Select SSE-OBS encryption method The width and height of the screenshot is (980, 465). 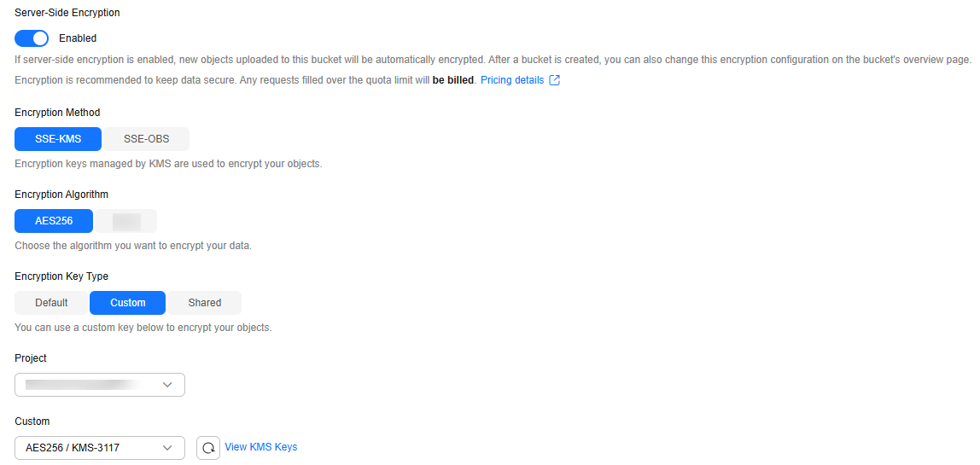coord(146,139)
